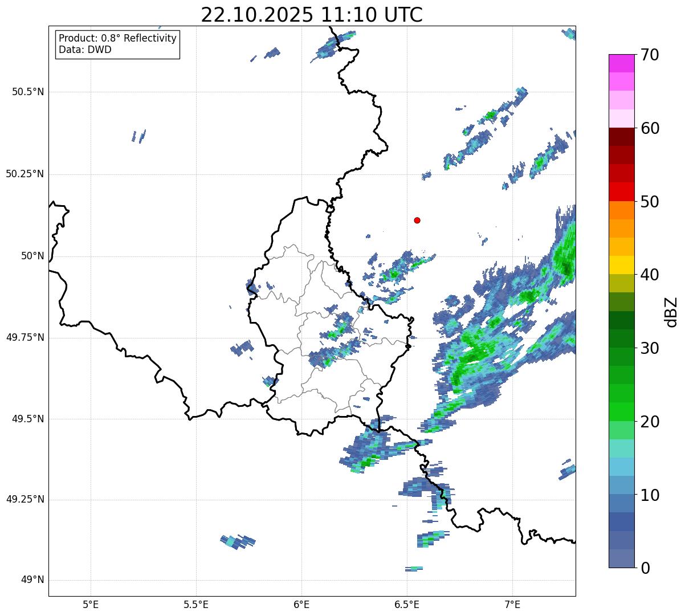Screen dimensions: 685x616
Task: Click the dBZ colorbar label
Action: point(671,311)
